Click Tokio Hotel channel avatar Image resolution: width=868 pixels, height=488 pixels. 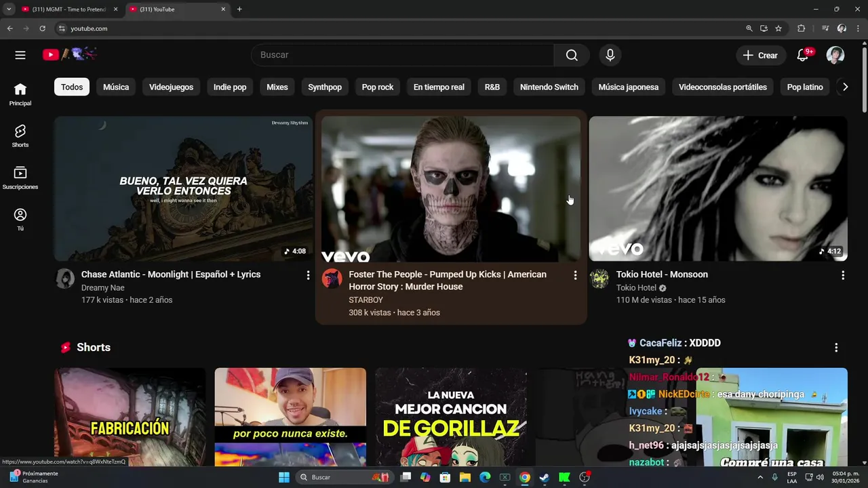599,279
